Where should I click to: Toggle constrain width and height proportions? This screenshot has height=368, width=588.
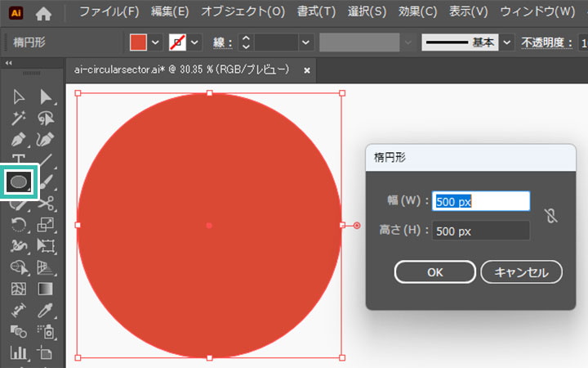click(x=550, y=217)
